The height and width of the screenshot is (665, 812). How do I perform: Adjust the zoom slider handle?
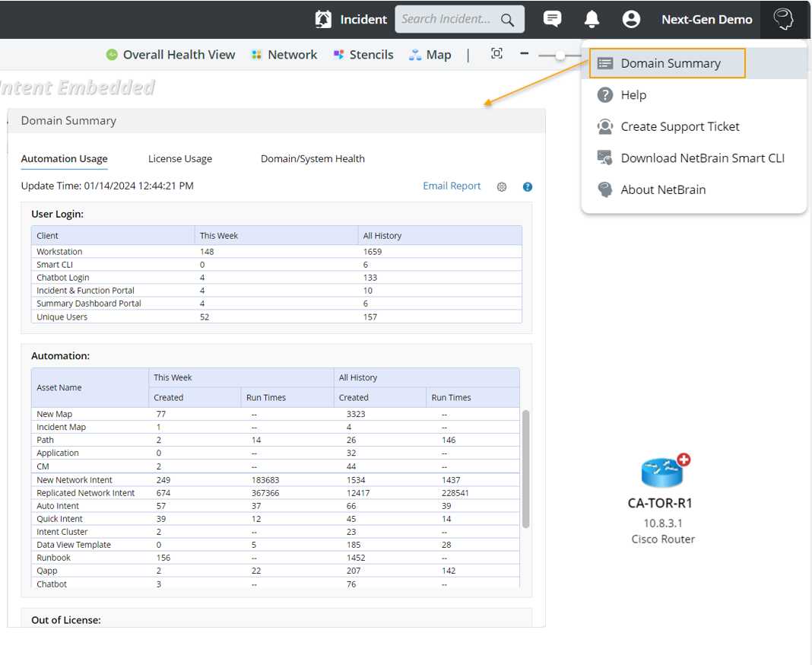click(x=560, y=55)
